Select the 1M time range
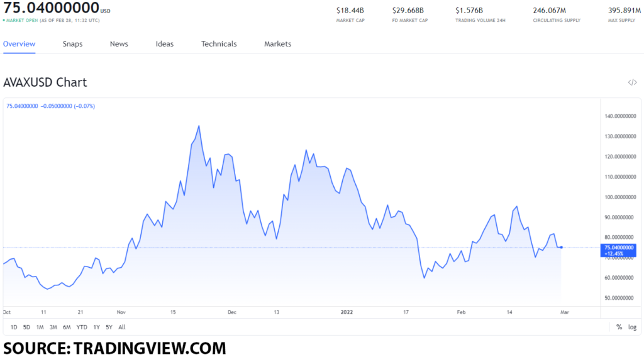 pos(40,327)
